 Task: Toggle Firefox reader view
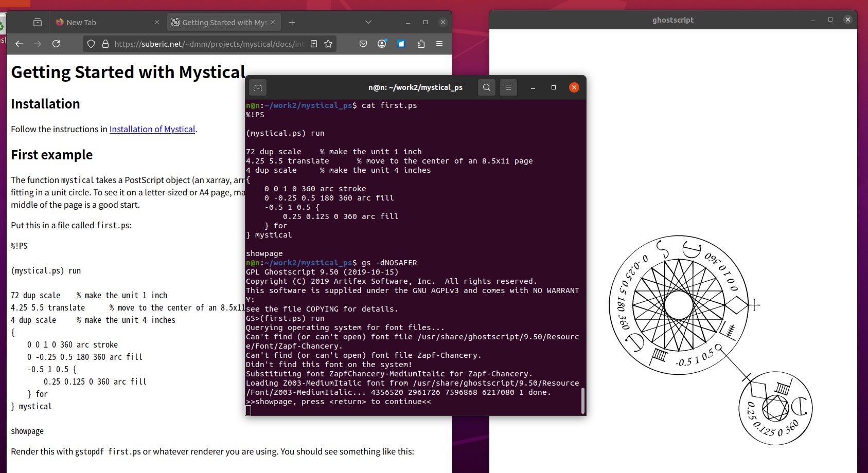(314, 44)
